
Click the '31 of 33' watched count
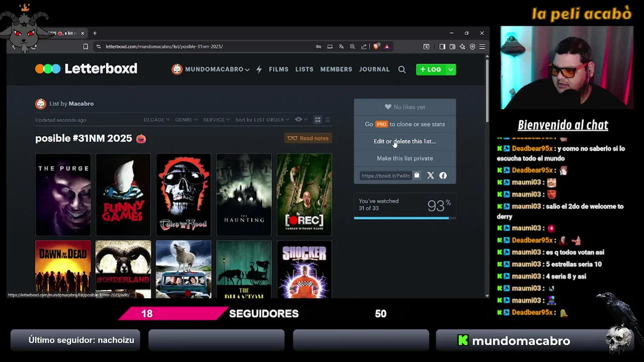[x=369, y=208]
